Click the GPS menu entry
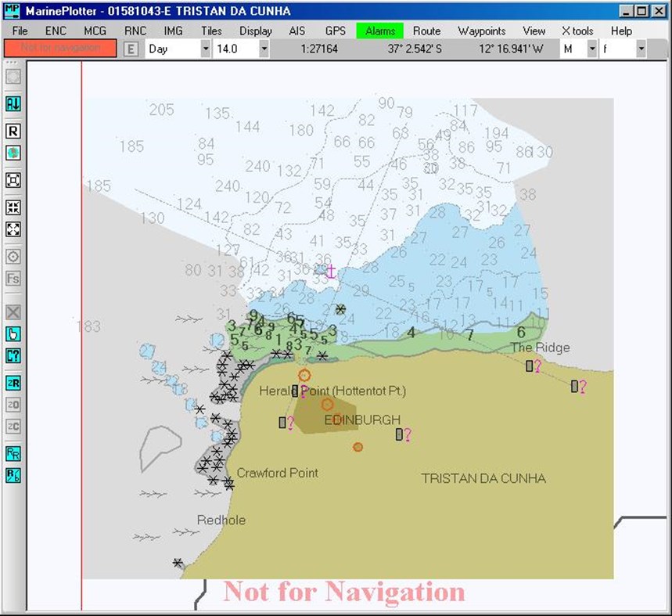 [x=336, y=31]
